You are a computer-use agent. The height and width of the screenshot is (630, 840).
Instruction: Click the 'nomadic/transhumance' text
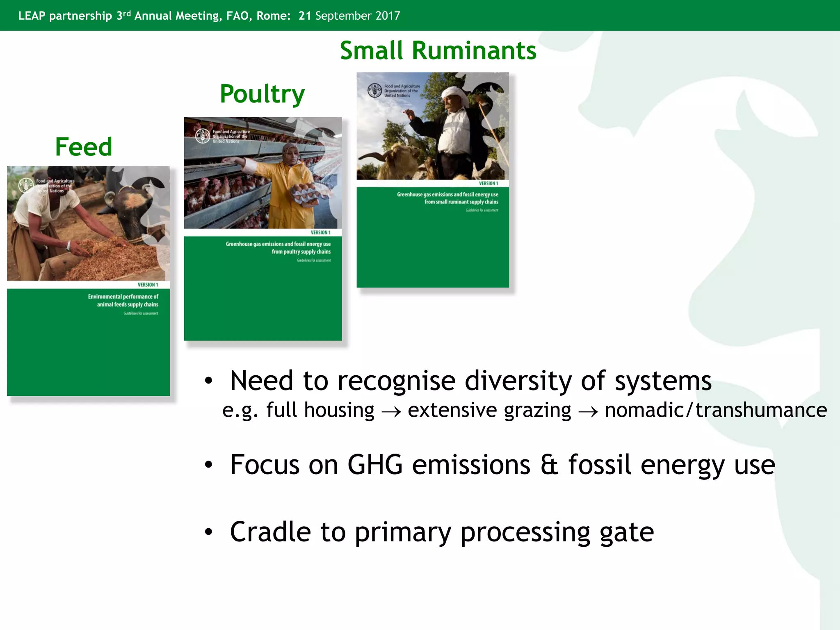(x=716, y=410)
